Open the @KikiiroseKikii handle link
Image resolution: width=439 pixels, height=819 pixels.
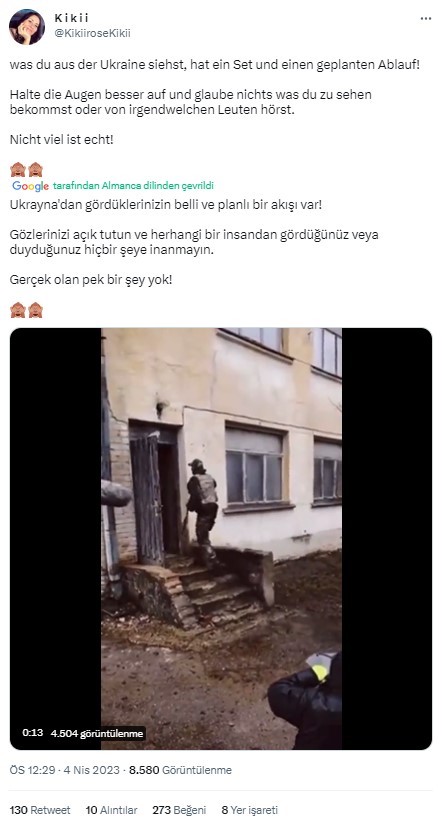tap(93, 33)
